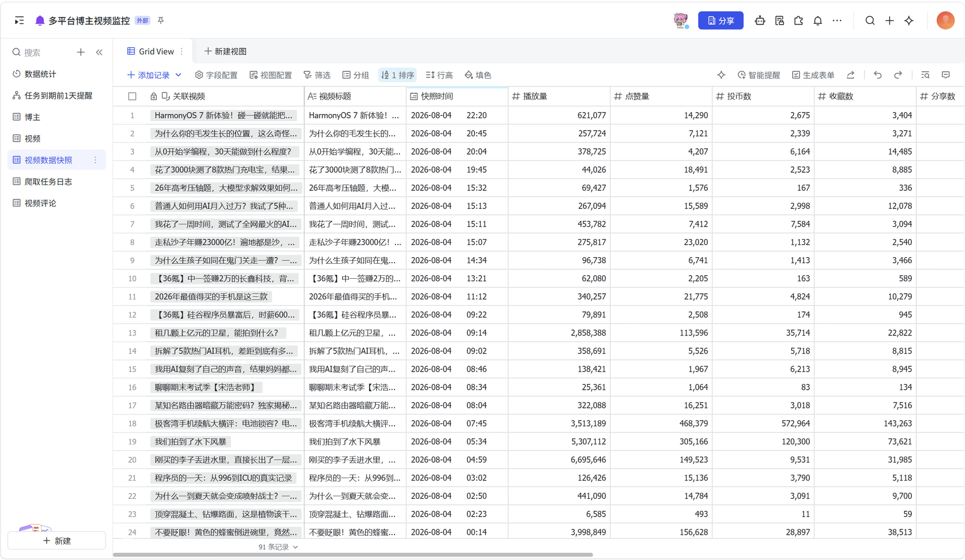
Task: Open the comments panel icon
Action: point(946,75)
